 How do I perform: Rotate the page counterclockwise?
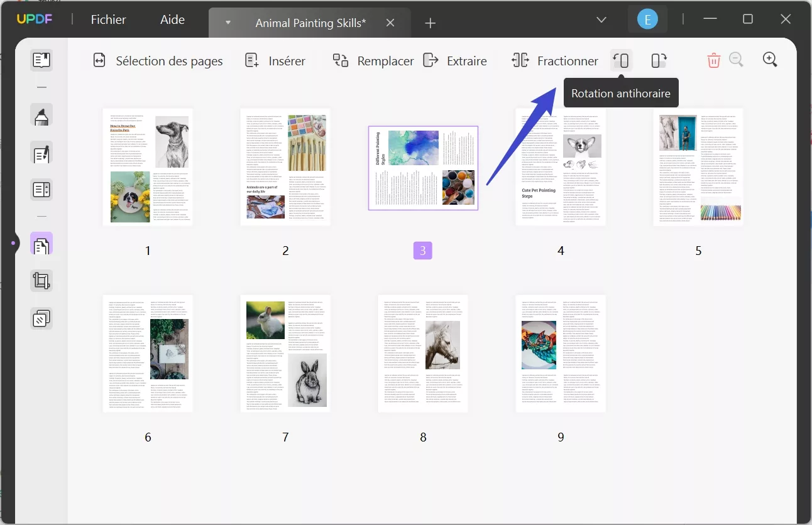621,60
